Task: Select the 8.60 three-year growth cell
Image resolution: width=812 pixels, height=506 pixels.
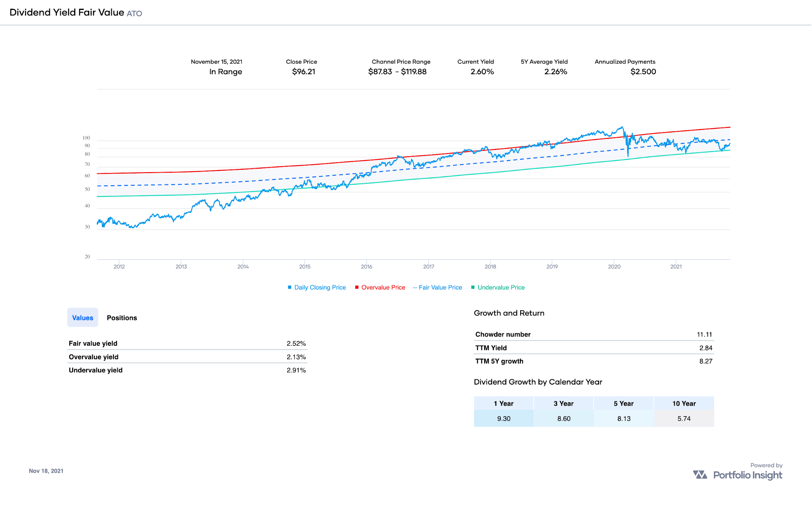Action: 564,418
